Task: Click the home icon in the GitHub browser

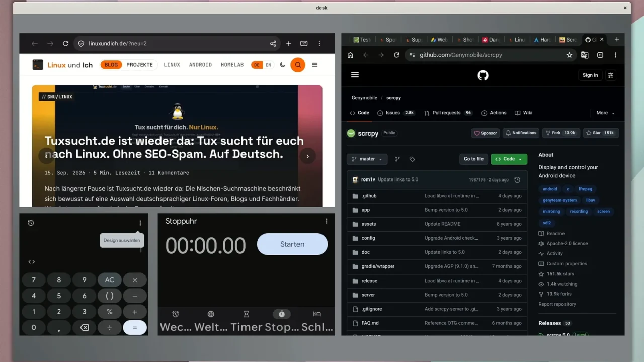Action: (351, 55)
